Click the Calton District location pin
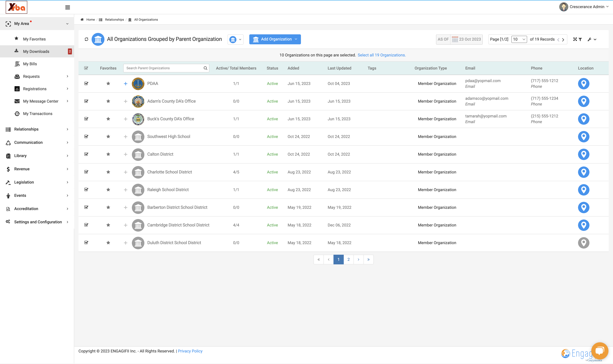Screen dimensions: 613x364 click(x=584, y=154)
